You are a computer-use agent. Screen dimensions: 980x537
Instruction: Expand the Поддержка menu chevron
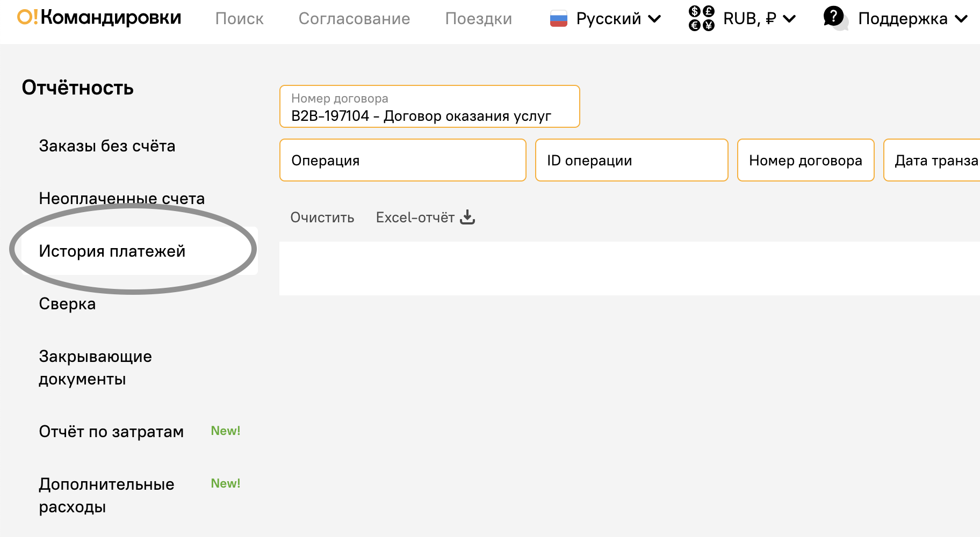[x=961, y=19]
